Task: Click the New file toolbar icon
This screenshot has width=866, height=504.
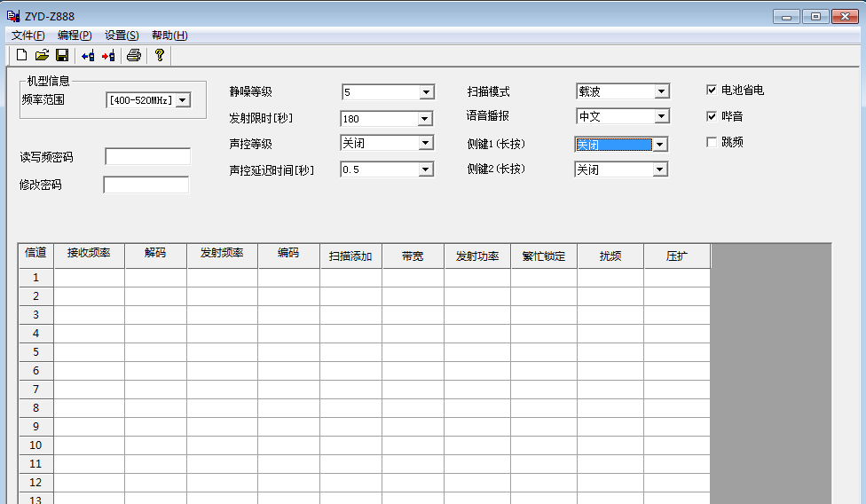Action: tap(22, 56)
